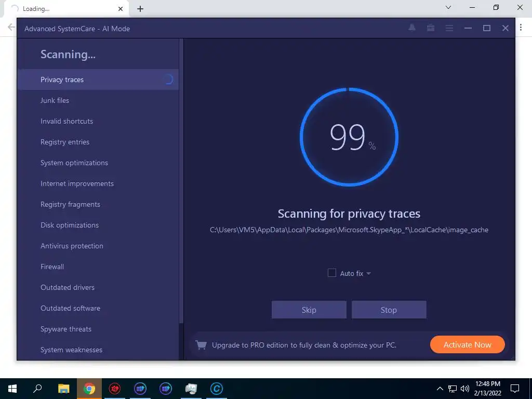Show hidden system tray icons
Image resolution: width=532 pixels, height=399 pixels.
[x=440, y=389]
